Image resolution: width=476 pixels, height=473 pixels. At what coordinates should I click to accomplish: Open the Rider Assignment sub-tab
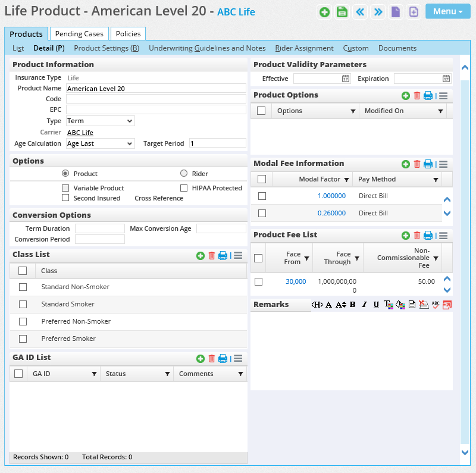304,48
